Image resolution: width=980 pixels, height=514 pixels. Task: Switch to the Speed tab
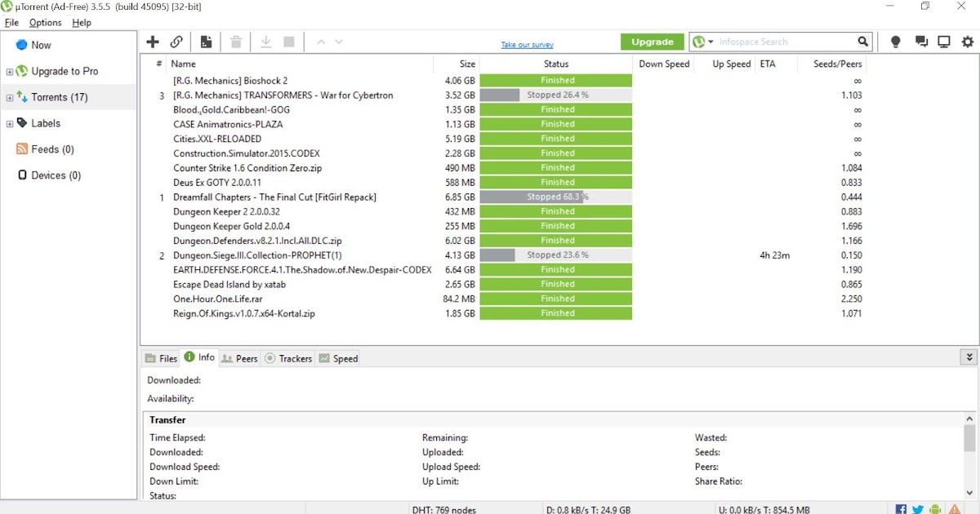(x=338, y=358)
